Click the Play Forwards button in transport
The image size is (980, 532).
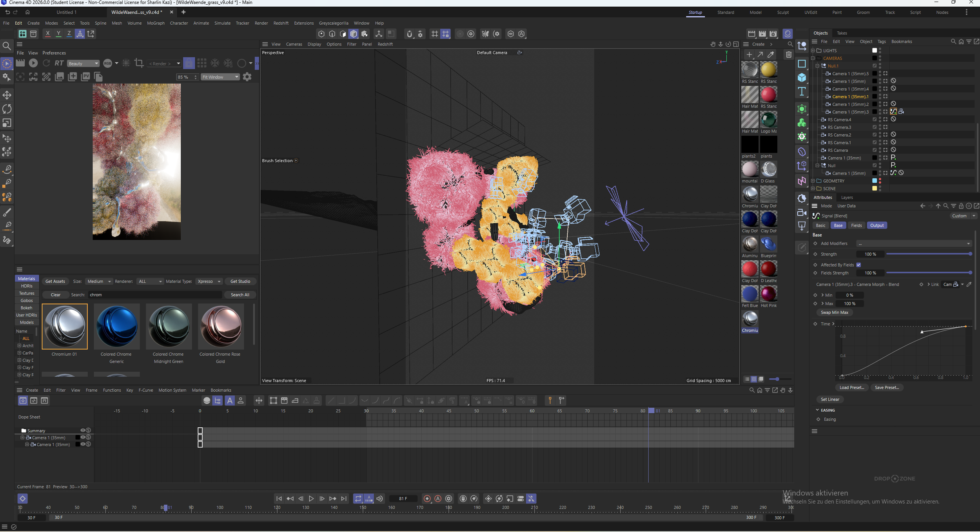311,499
